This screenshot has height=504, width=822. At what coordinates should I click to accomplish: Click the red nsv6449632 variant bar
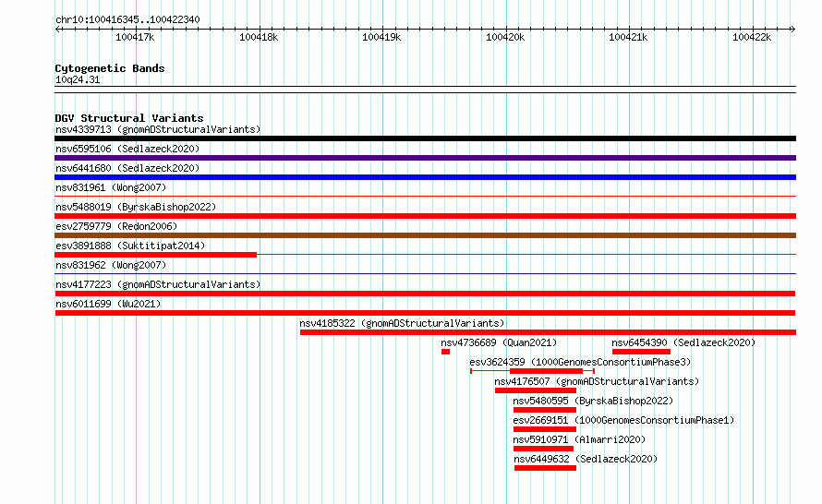(545, 468)
